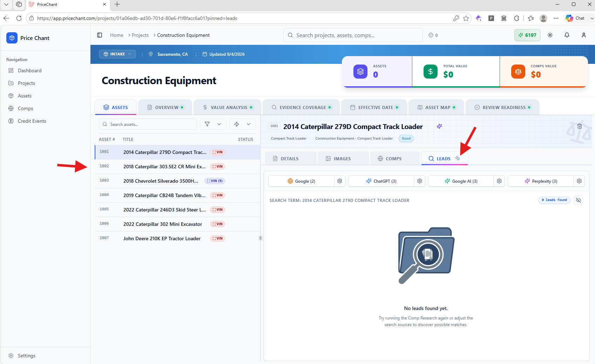Switch to Overview tab

pos(165,107)
